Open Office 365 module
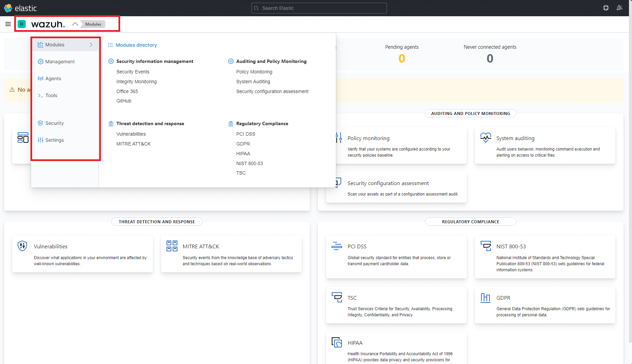Screen dimensions: 632x364 127,91
